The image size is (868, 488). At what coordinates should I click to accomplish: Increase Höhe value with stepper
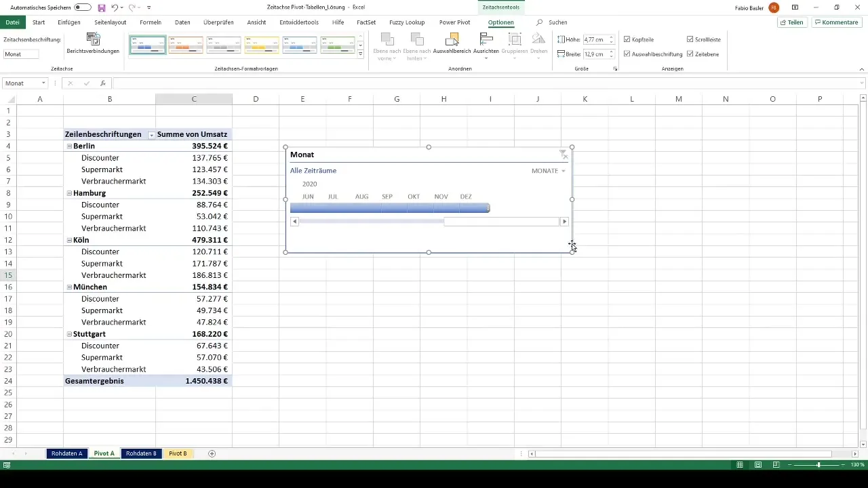point(612,37)
